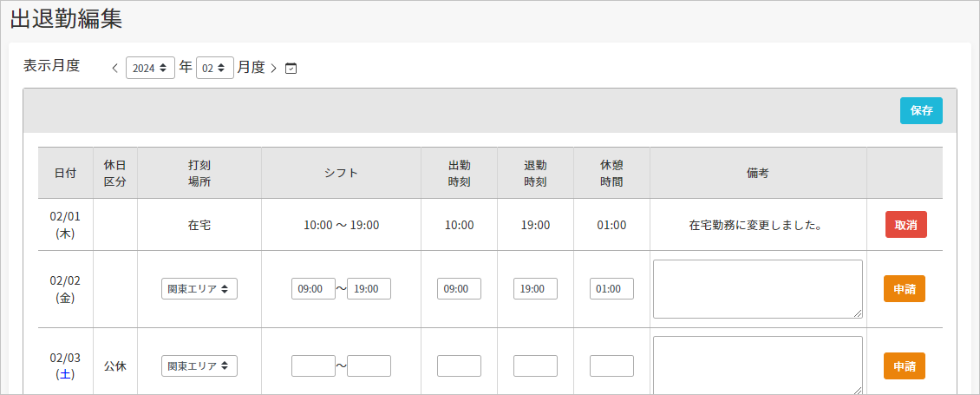Viewport: 980px width, 395px height.
Task: Open the calendar picker icon
Action: 291,69
